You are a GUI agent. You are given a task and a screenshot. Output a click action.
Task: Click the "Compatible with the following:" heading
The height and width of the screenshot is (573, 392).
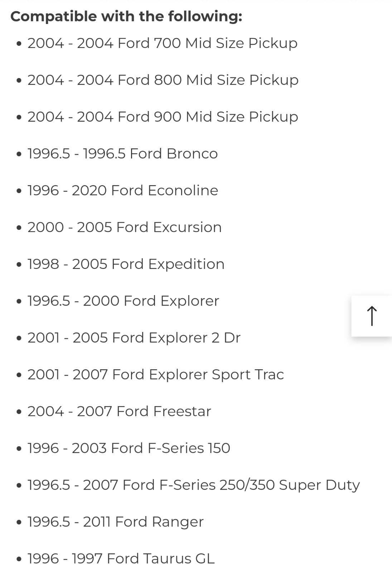(126, 16)
